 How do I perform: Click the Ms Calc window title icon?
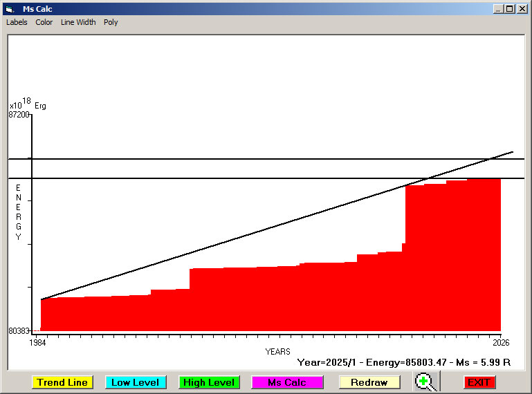click(x=9, y=9)
